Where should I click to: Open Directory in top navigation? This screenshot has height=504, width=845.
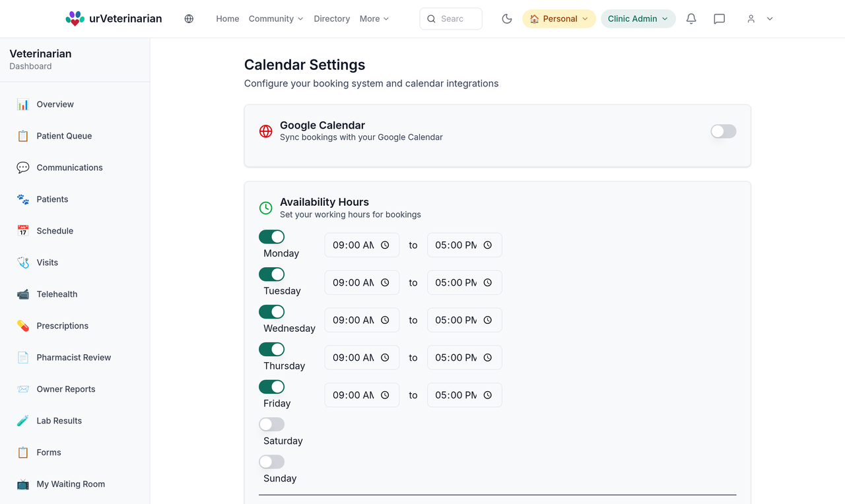tap(332, 18)
